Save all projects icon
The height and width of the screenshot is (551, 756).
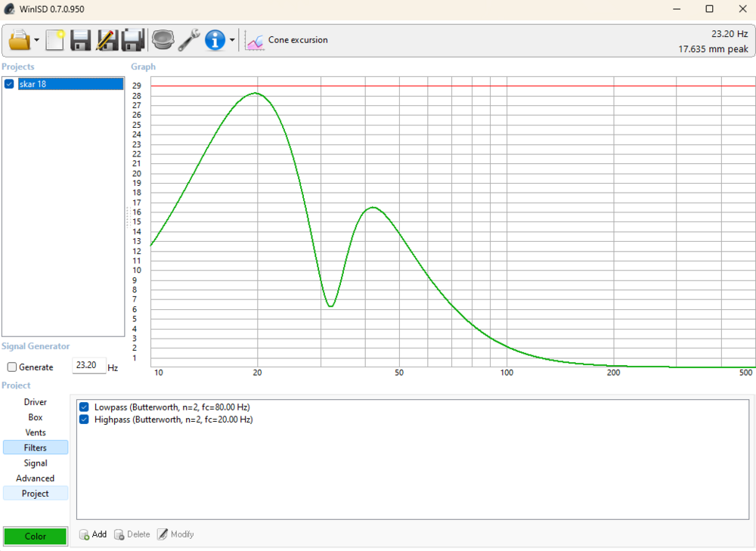pos(133,40)
